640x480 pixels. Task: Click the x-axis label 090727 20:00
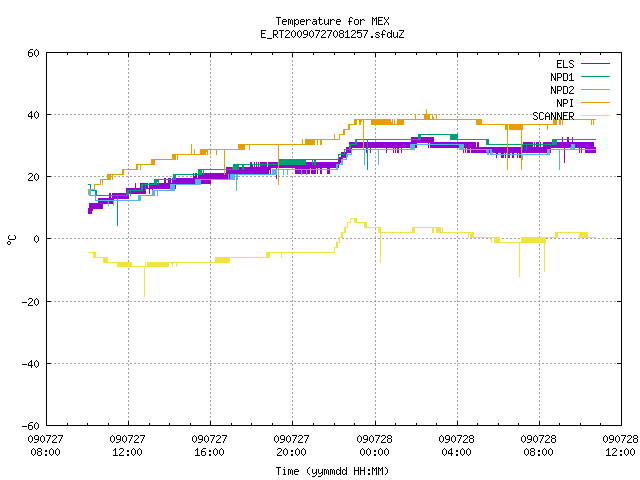coord(291,446)
